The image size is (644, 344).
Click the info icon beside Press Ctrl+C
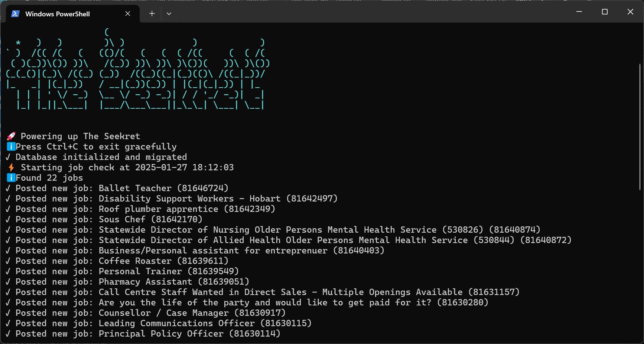click(11, 147)
